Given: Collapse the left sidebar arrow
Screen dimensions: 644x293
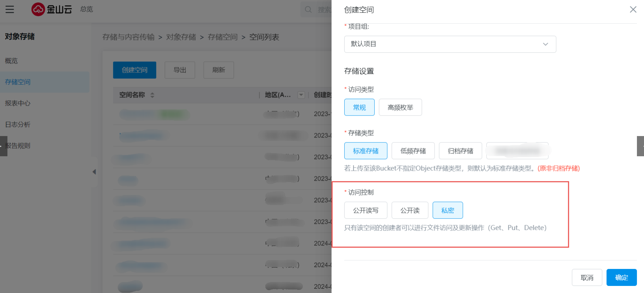Looking at the screenshot, I should tap(94, 172).
